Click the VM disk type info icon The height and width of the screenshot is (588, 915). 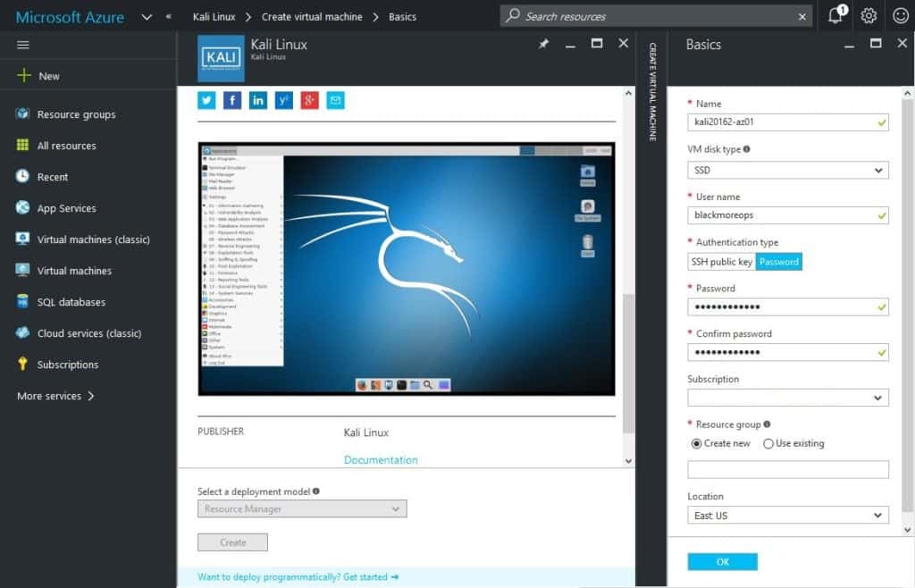point(746,148)
